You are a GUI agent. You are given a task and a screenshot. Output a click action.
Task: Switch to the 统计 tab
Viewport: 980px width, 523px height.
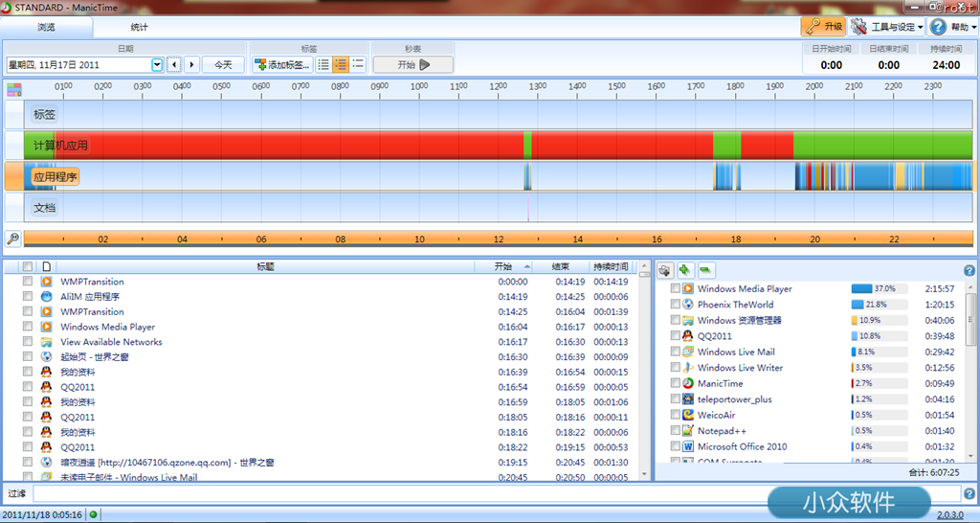(x=140, y=27)
